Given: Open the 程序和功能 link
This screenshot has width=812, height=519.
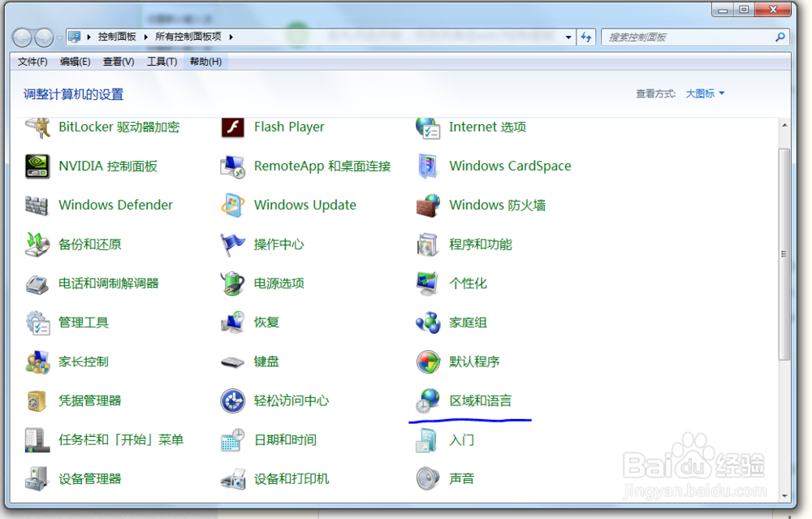Looking at the screenshot, I should point(480,244).
